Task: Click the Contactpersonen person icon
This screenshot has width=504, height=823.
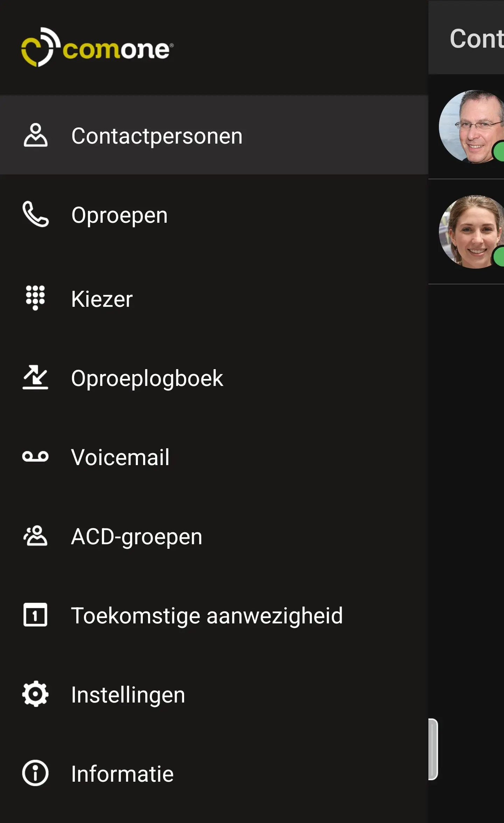Action: pos(35,135)
